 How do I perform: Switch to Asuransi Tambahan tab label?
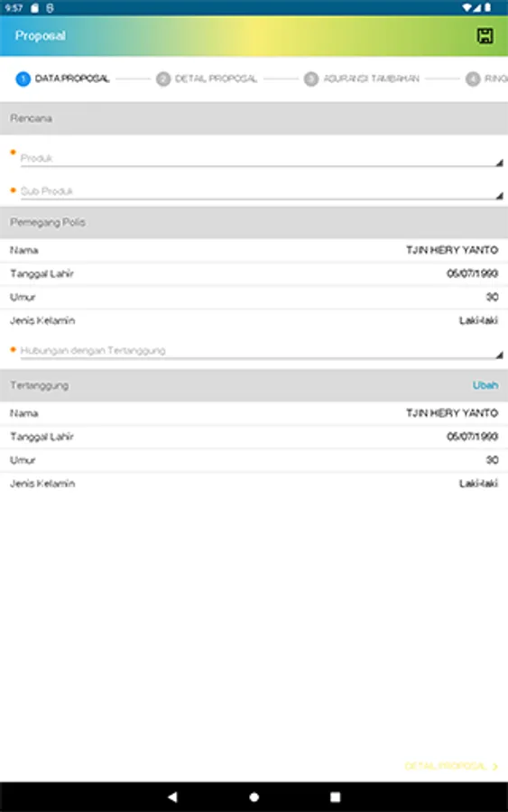click(x=371, y=78)
